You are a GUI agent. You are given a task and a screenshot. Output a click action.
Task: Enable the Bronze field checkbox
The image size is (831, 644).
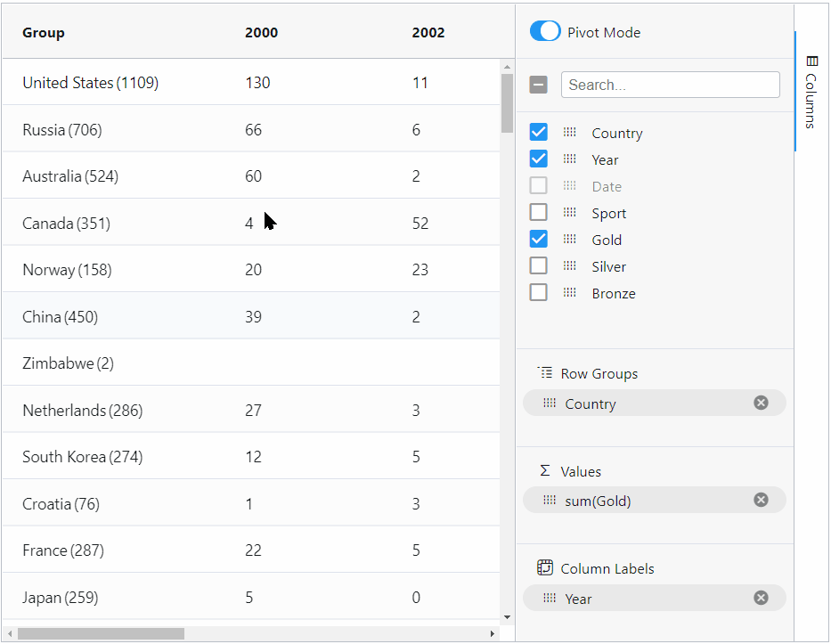[538, 292]
